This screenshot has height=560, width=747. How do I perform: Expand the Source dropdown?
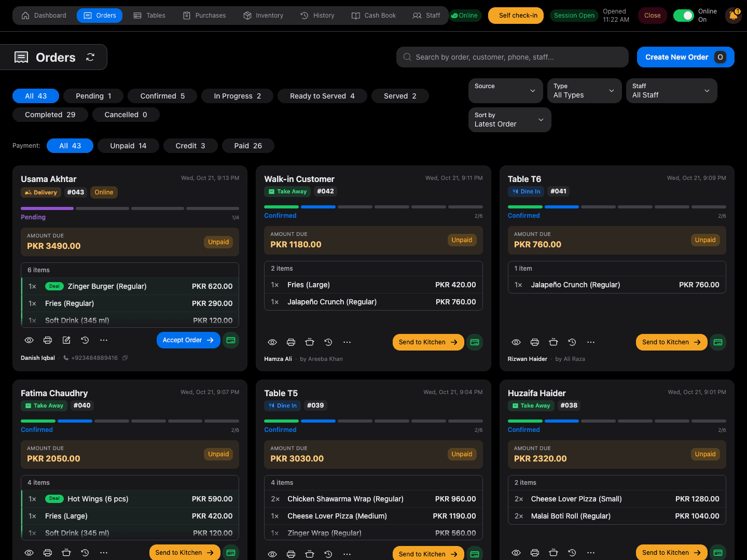(506, 91)
